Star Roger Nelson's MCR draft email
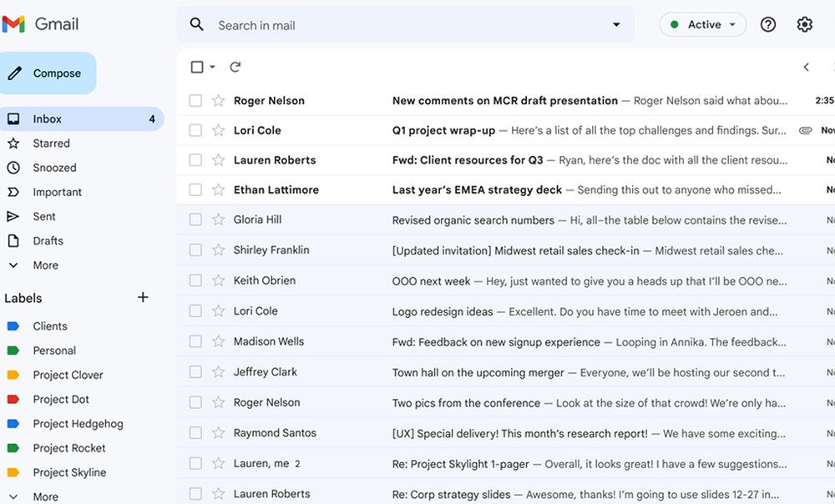 pyautogui.click(x=217, y=100)
